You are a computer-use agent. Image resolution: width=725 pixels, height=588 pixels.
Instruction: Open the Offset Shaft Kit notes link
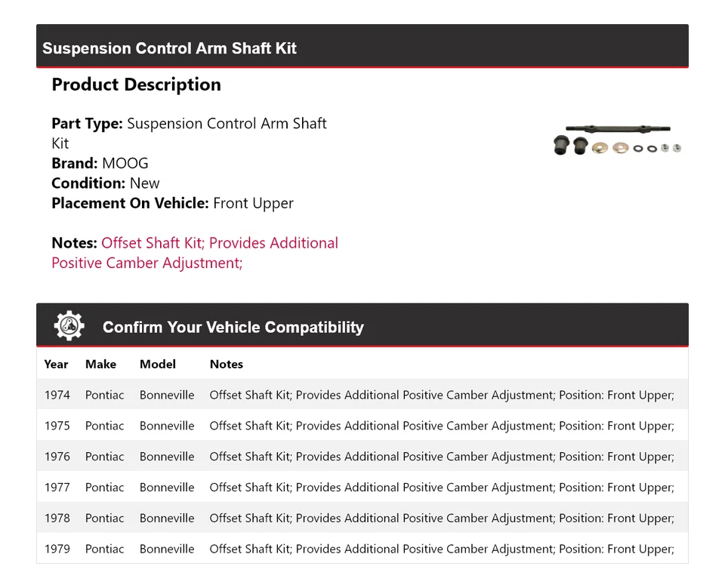tap(219, 242)
